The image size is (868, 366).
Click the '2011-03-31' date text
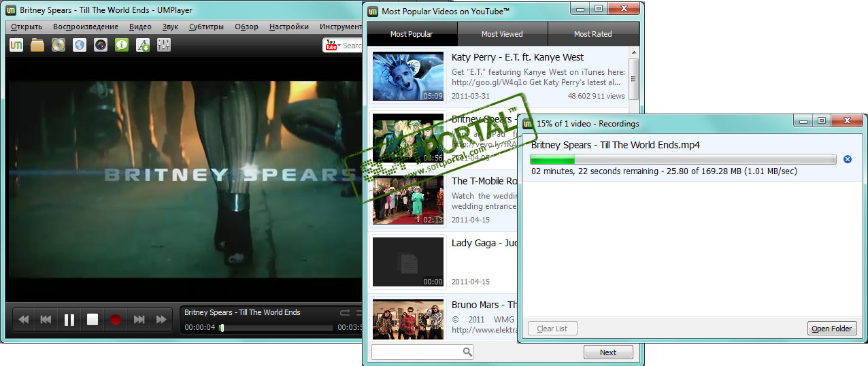pos(471,96)
